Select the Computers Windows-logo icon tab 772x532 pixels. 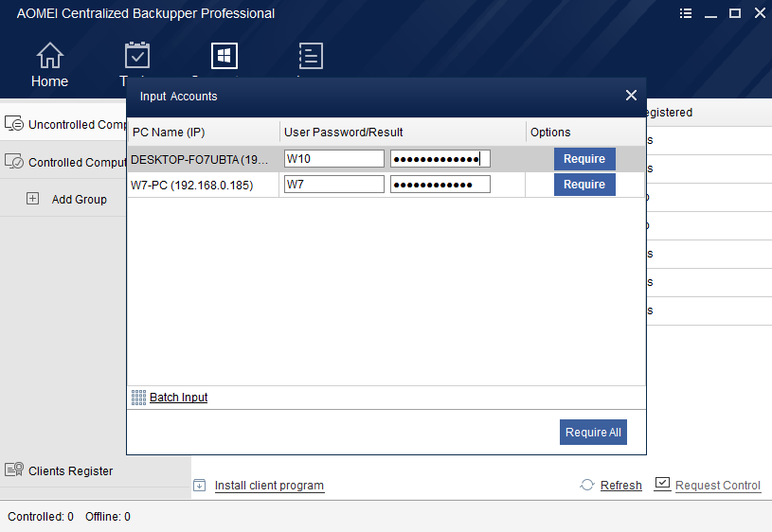point(224,56)
